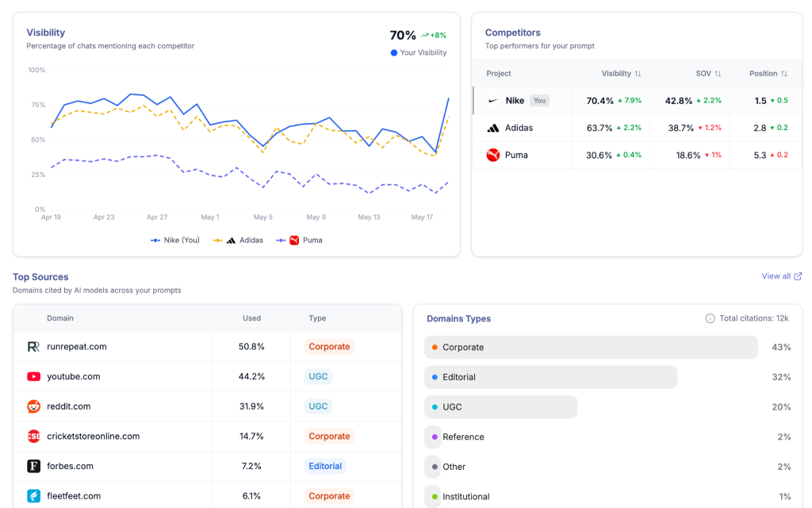Click the Top Sources heading
Screen dimensions: 812x508
pos(40,277)
